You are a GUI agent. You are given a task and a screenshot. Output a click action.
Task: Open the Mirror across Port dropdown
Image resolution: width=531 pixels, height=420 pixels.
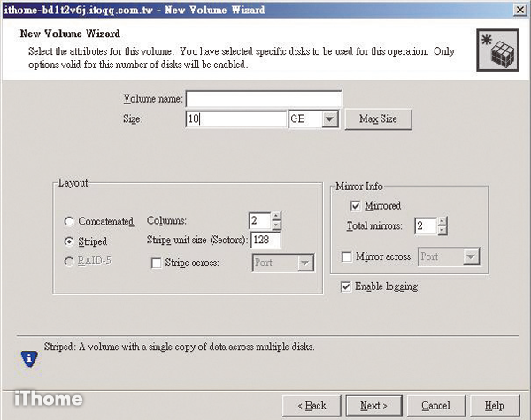472,257
